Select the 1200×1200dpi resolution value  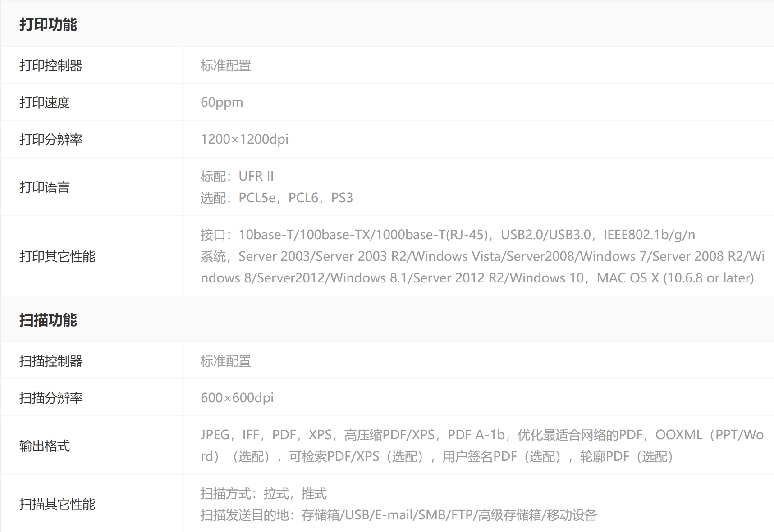tap(244, 140)
